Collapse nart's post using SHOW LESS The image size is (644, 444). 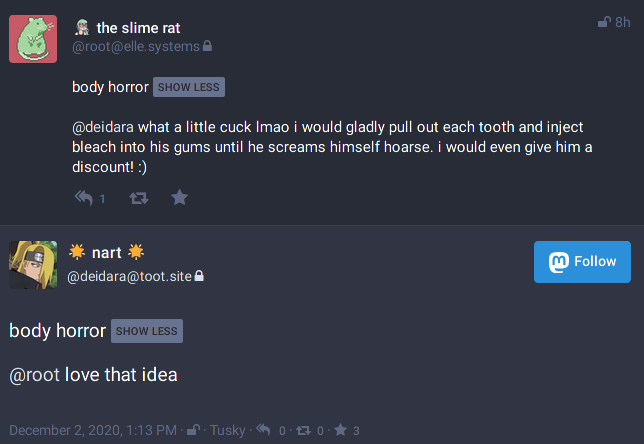(x=147, y=331)
